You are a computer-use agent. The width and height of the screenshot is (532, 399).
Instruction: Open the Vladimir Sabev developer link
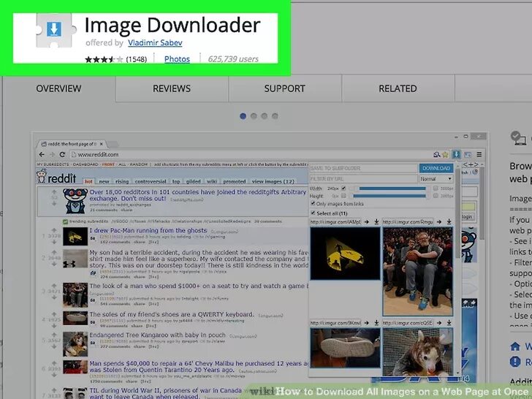click(155, 42)
